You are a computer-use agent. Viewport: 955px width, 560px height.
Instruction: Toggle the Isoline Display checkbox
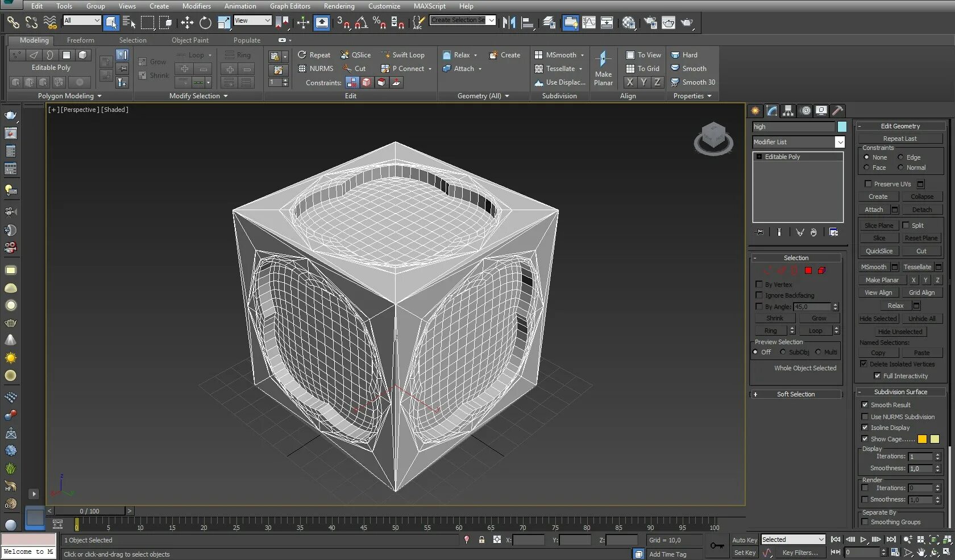coord(865,428)
